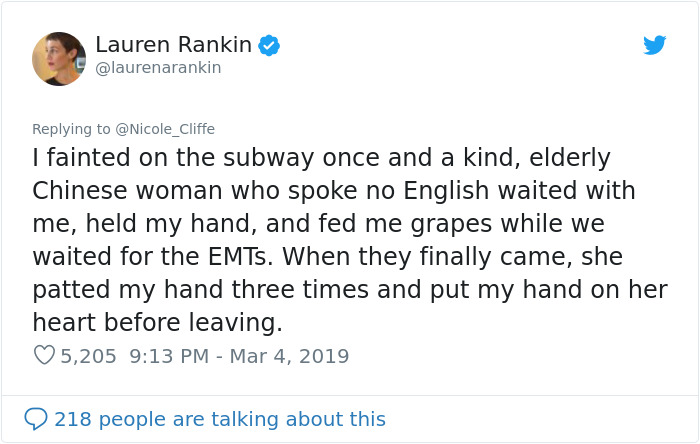Open 218 people are talking about this

point(220,419)
